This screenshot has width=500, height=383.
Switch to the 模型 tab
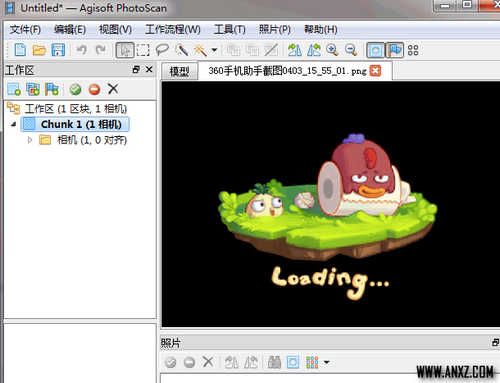coord(179,71)
